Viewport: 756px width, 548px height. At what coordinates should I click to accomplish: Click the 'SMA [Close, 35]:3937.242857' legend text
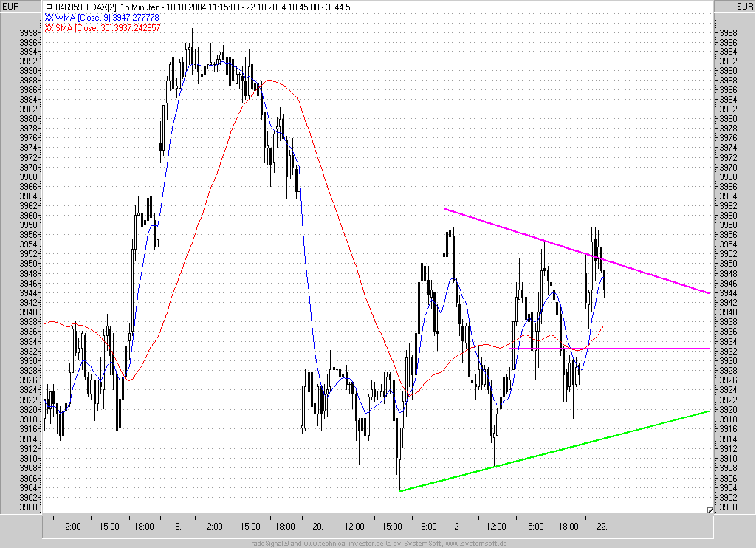pyautogui.click(x=108, y=27)
